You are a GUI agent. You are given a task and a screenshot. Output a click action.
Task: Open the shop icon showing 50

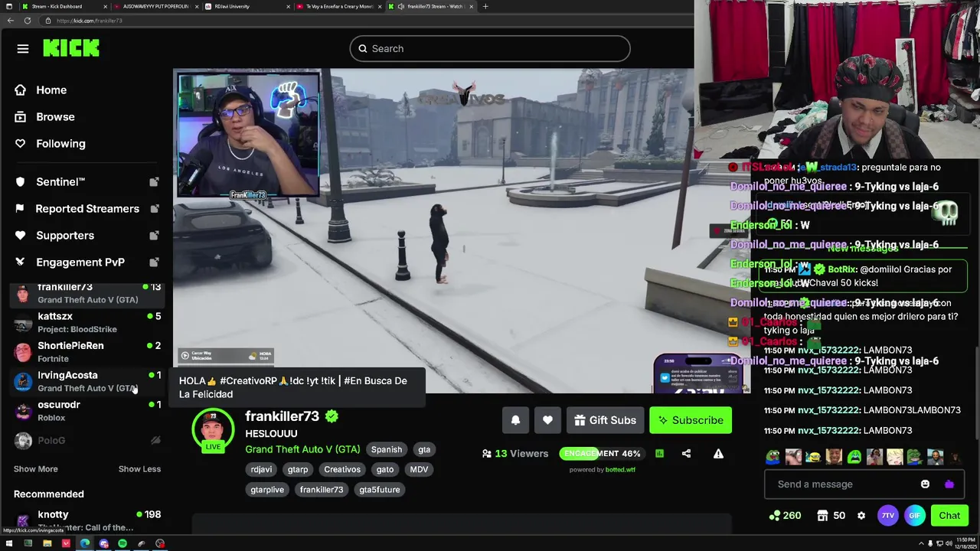[831, 516]
